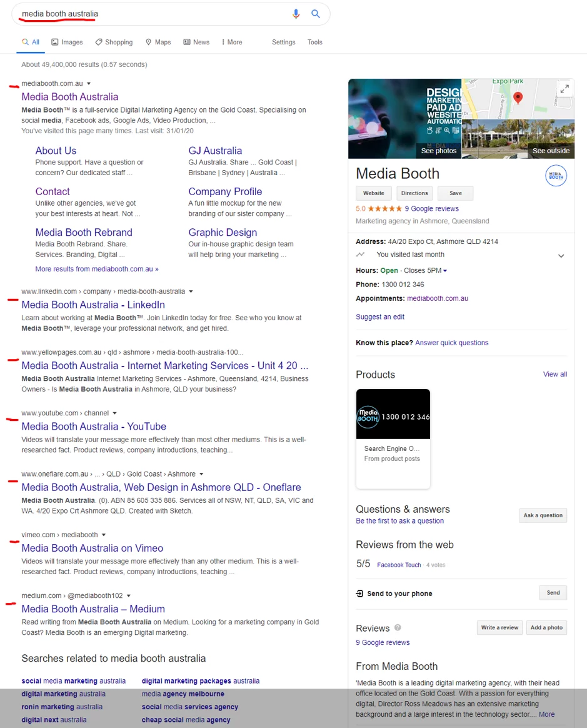Viewport: 587px width, 728px height.
Task: Open the YouTube result URL dropdown arrow
Action: pos(114,413)
